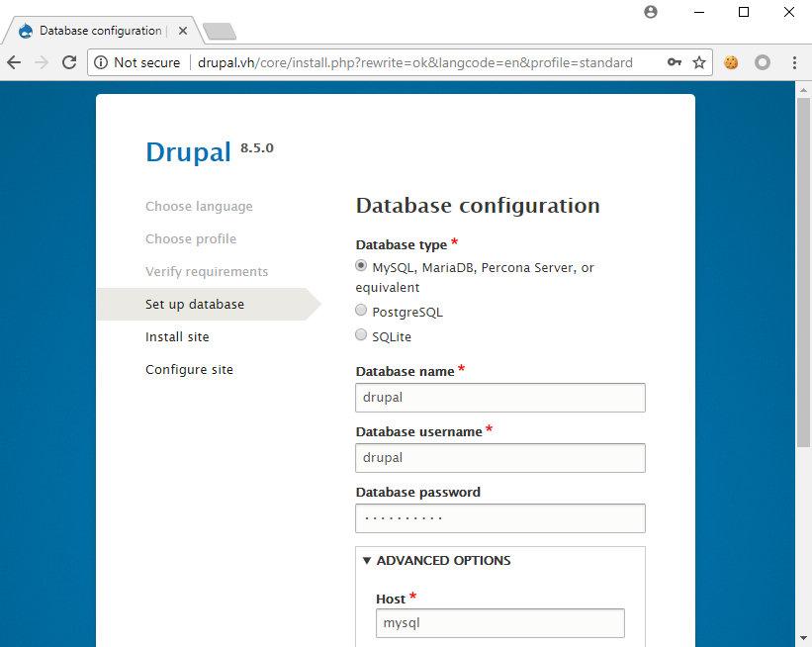Select the SQLite radio option

click(x=361, y=335)
